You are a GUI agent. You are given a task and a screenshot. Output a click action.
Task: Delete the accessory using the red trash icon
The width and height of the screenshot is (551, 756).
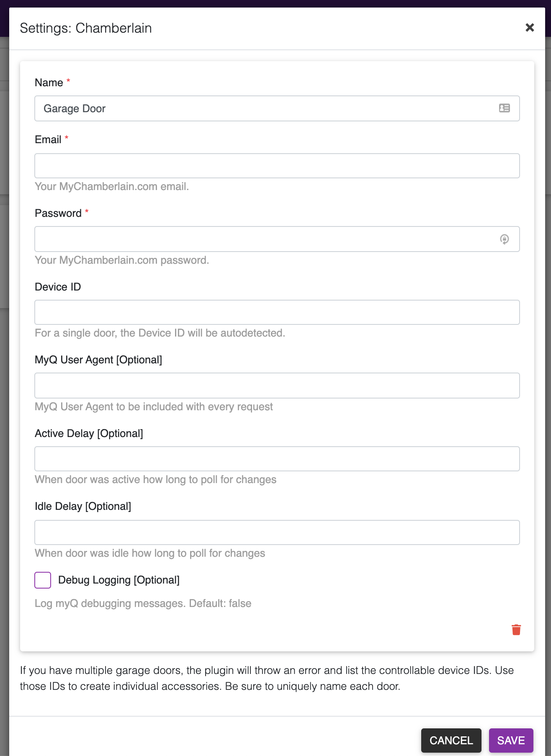coord(516,629)
